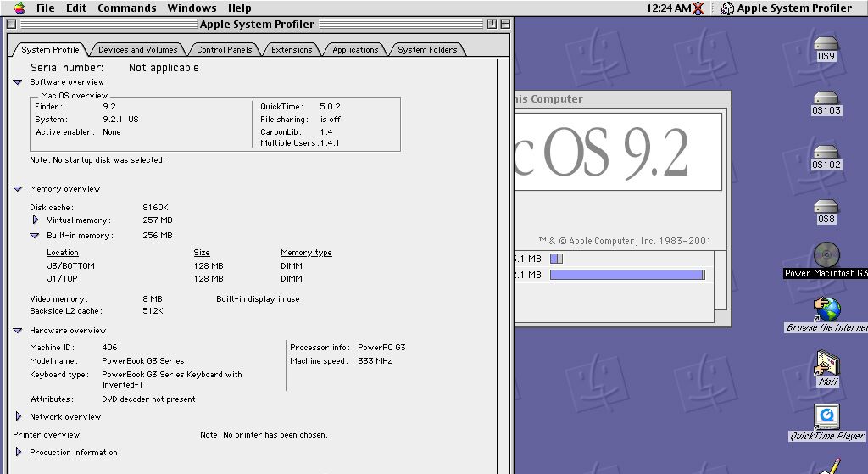Click the small memory usage bar in About This Computer

556,259
